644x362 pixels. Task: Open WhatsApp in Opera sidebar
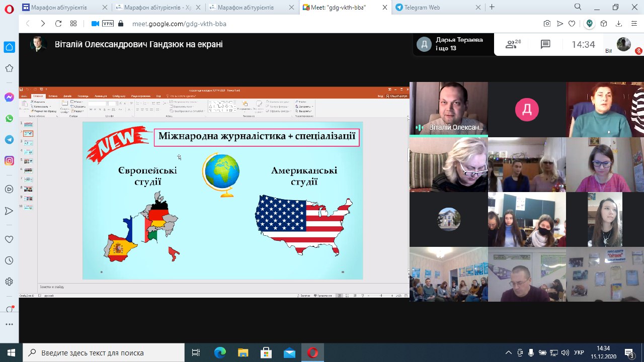pos(9,119)
